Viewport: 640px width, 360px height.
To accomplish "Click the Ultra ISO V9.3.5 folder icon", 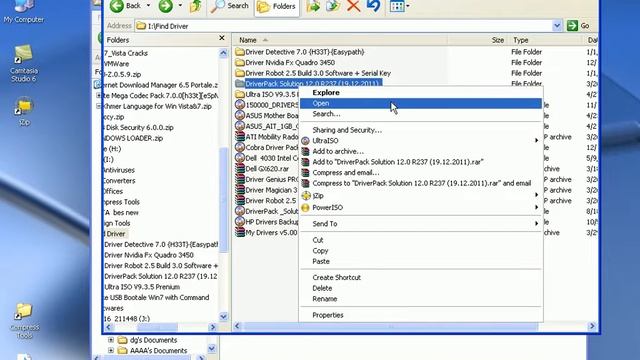I will 240,94.
